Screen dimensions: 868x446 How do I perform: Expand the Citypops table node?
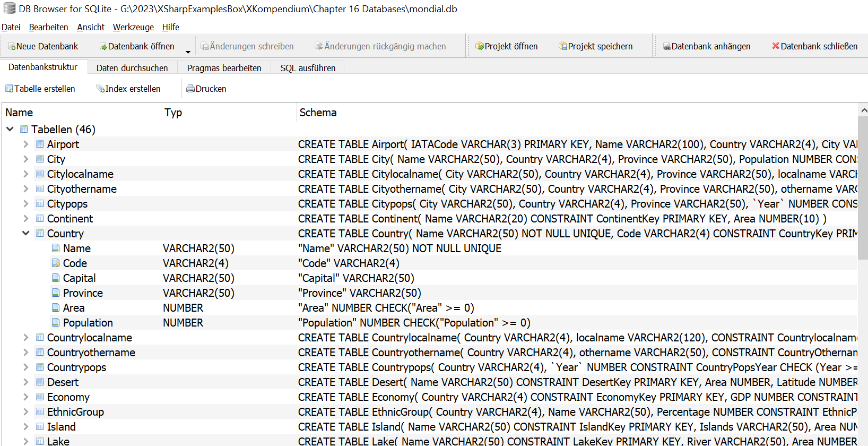tap(25, 204)
